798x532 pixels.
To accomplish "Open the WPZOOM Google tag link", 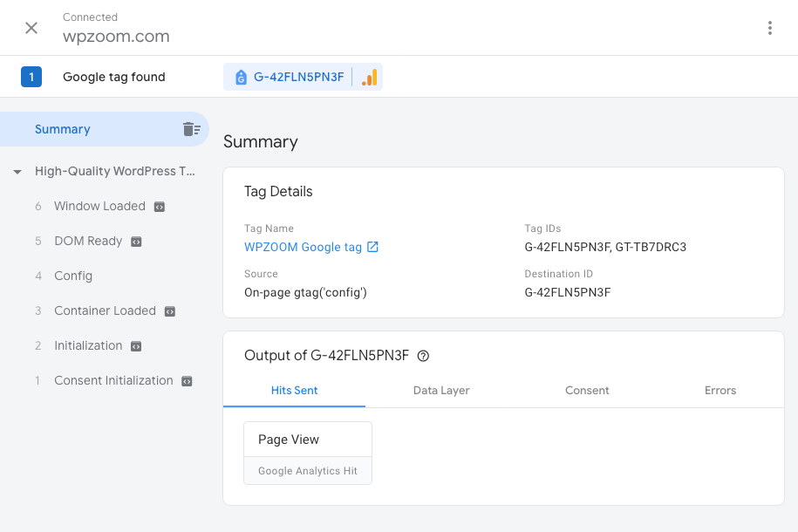I will coord(303,247).
